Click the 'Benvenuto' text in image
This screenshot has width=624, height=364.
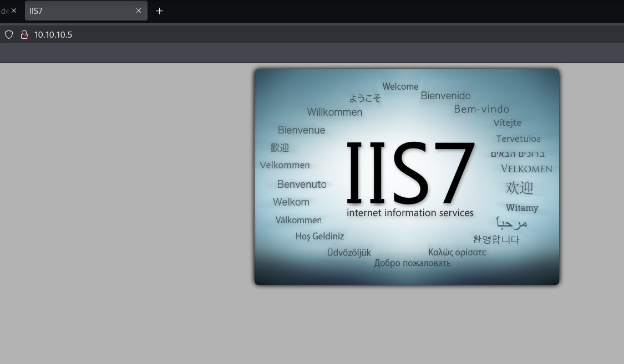(x=302, y=184)
